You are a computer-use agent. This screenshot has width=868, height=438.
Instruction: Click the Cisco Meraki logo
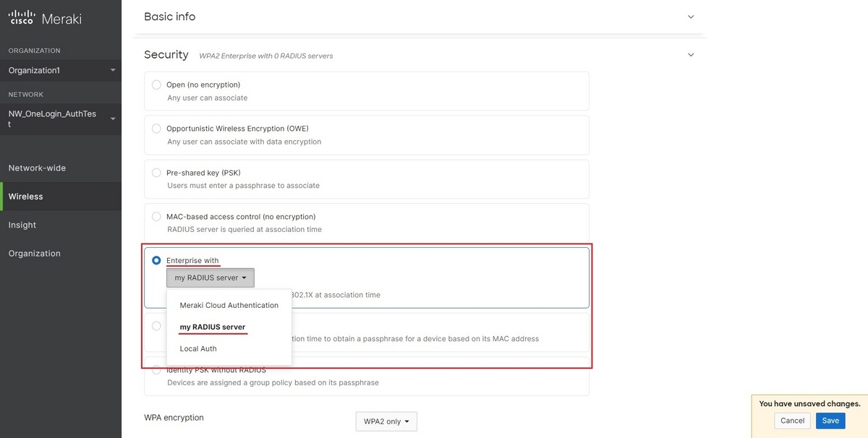45,18
